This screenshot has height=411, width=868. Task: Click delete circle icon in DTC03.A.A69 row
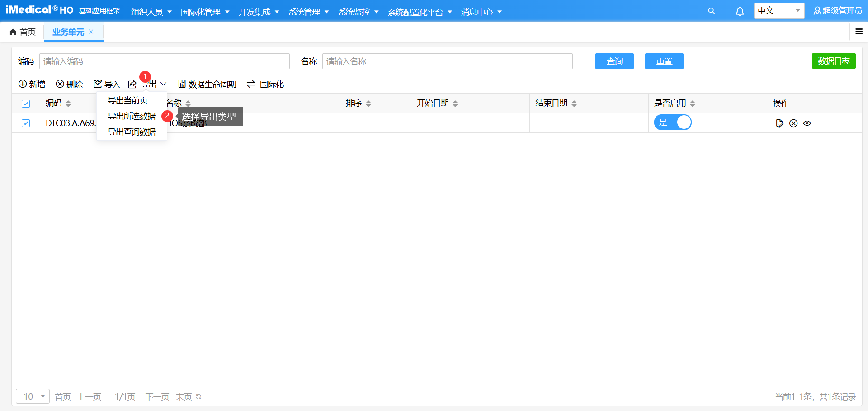pyautogui.click(x=793, y=123)
